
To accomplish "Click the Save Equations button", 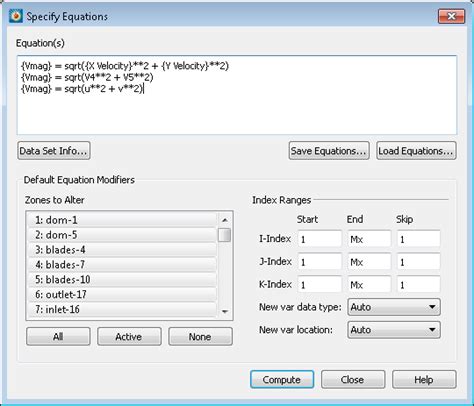I will (329, 151).
